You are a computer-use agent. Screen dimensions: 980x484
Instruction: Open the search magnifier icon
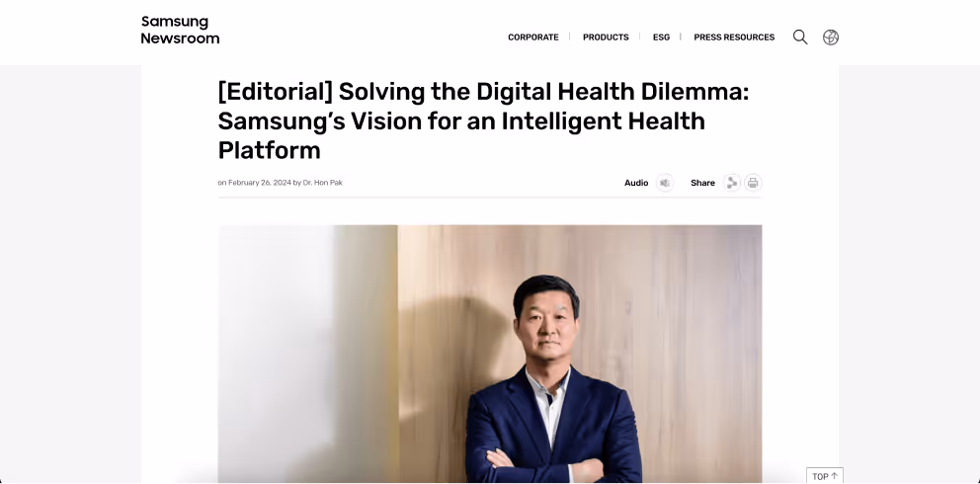pyautogui.click(x=800, y=38)
